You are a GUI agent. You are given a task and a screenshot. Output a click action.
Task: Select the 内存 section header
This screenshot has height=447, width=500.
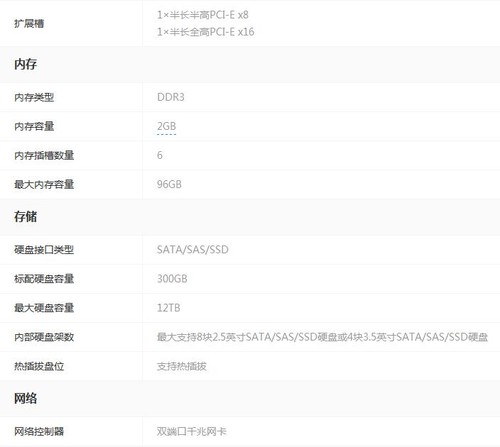pyautogui.click(x=25, y=64)
